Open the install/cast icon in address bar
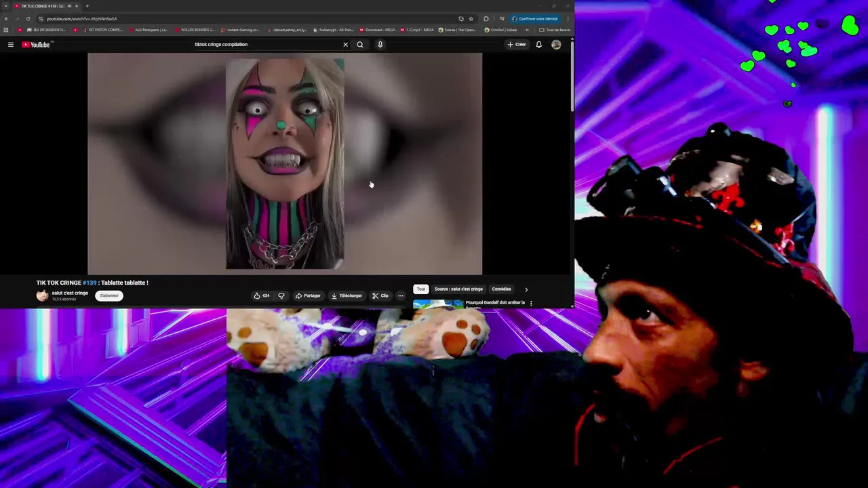868x488 pixels. click(461, 19)
